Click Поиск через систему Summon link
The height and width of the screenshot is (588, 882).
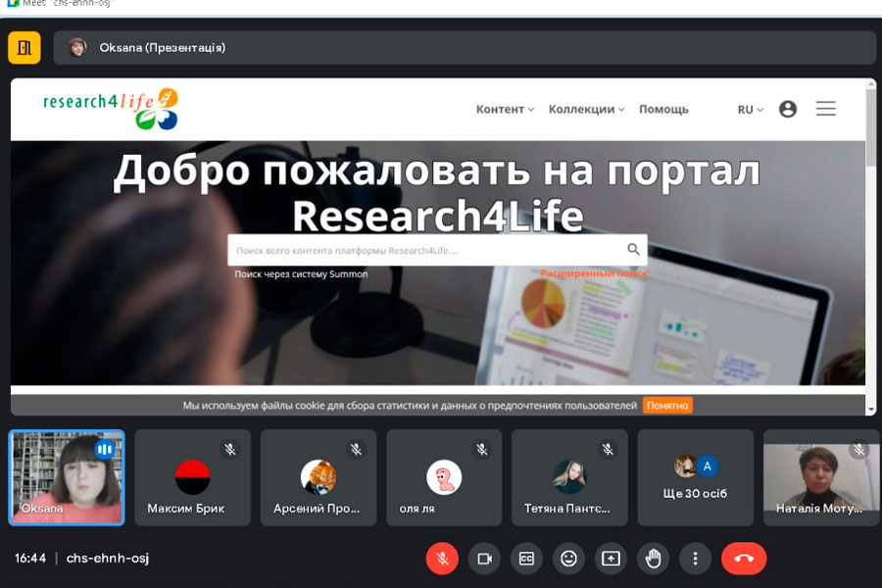[301, 274]
